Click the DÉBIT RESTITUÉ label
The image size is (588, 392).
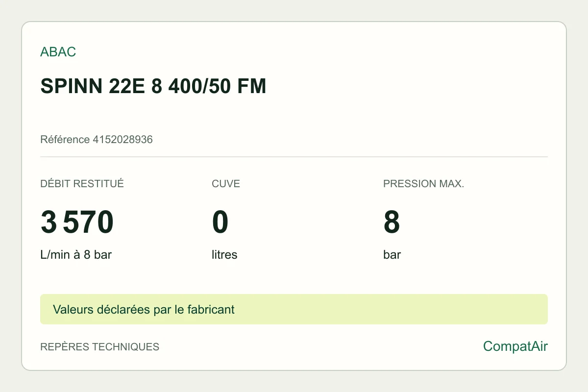(82, 184)
